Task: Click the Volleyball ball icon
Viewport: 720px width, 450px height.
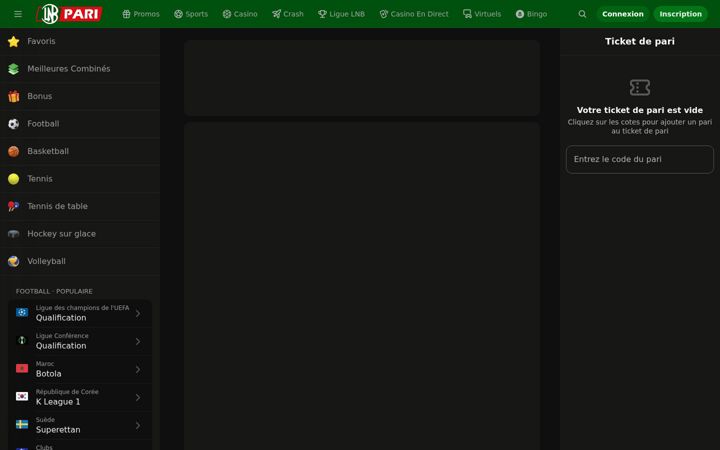Action: pyautogui.click(x=14, y=261)
